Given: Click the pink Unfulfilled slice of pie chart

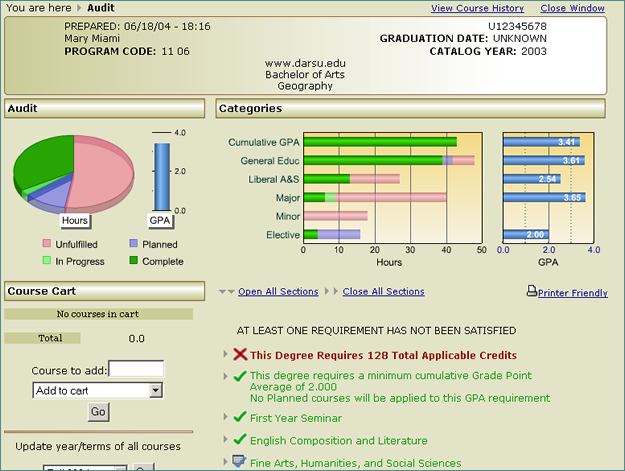Looking at the screenshot, I should click(104, 173).
